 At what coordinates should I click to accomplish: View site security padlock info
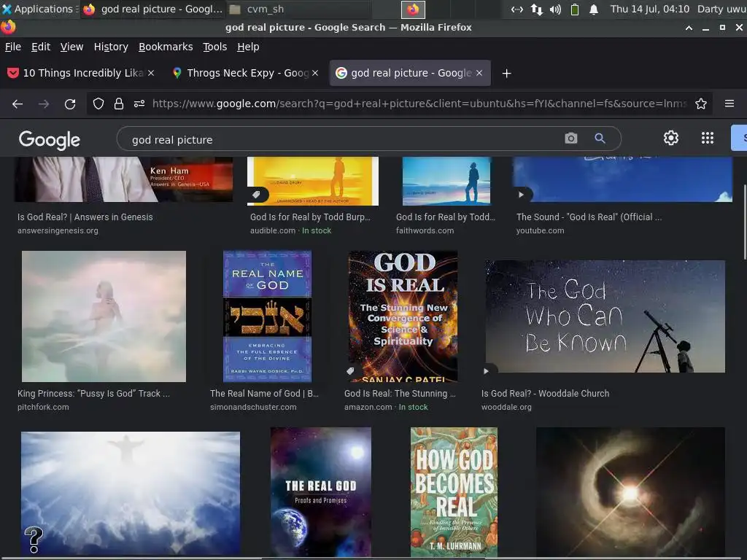119,104
